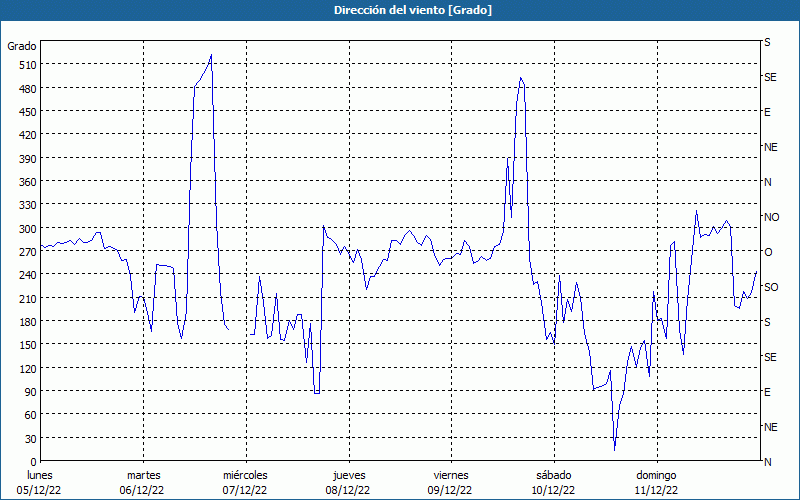Select the 330 y-axis tick label
Viewport: 800px width, 500px height.
[x=28, y=205]
